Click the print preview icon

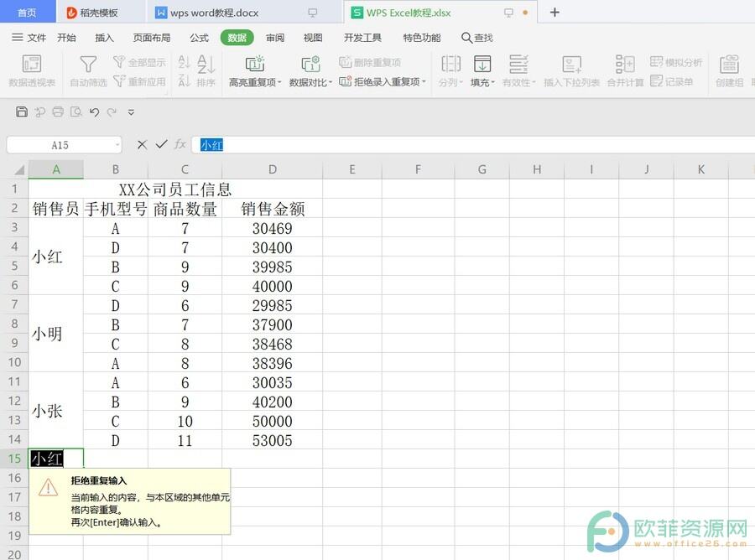point(76,111)
